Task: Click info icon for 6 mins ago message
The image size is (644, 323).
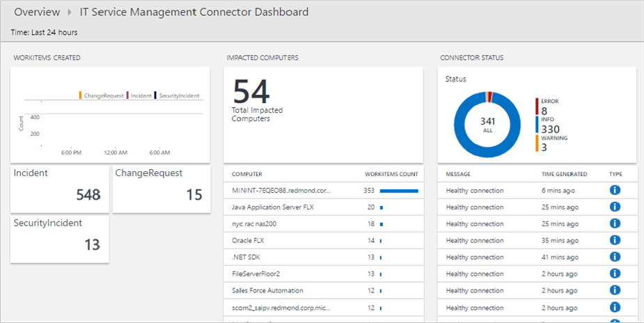Action: pos(615,190)
